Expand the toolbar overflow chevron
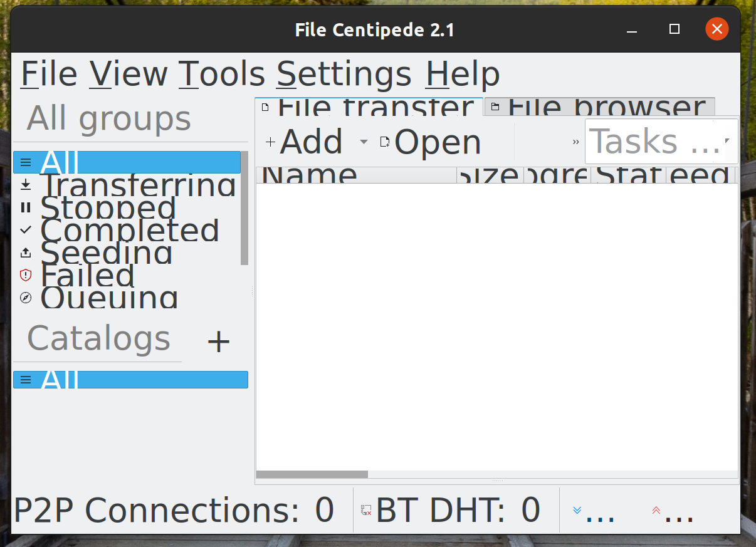 [575, 142]
